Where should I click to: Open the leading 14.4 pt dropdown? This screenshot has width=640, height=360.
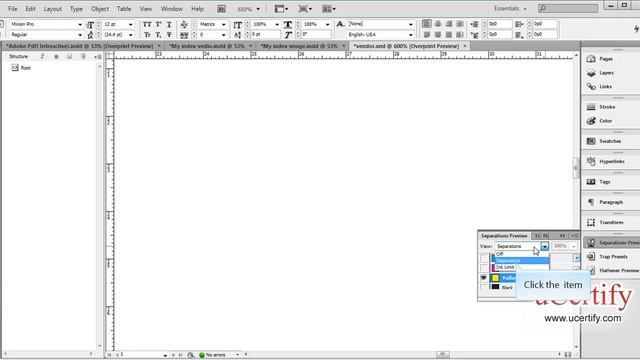[x=131, y=35]
